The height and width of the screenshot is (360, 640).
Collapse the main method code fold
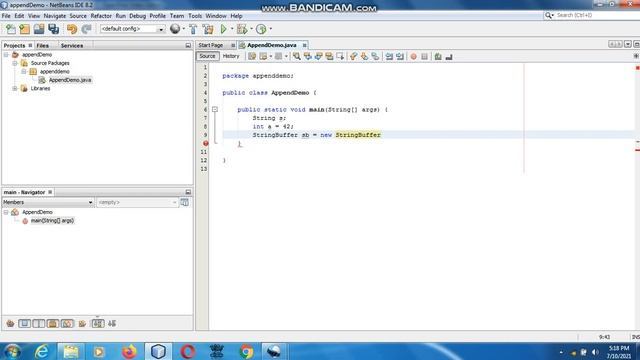(x=215, y=109)
